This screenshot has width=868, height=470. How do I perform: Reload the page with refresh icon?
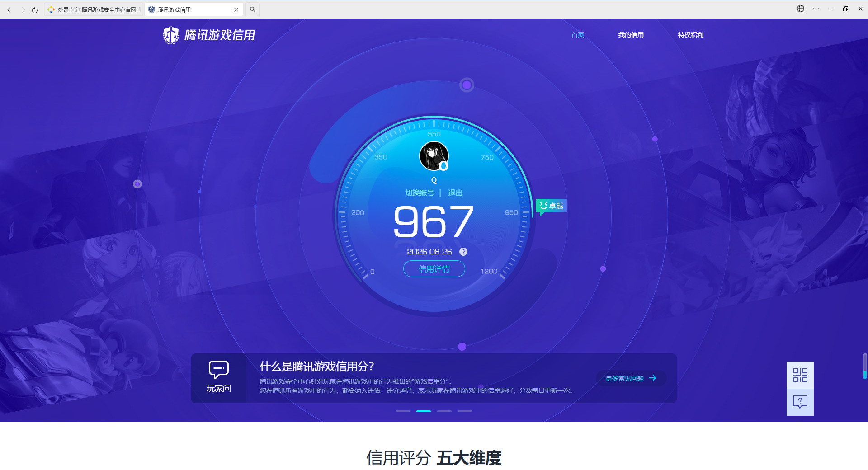(35, 9)
